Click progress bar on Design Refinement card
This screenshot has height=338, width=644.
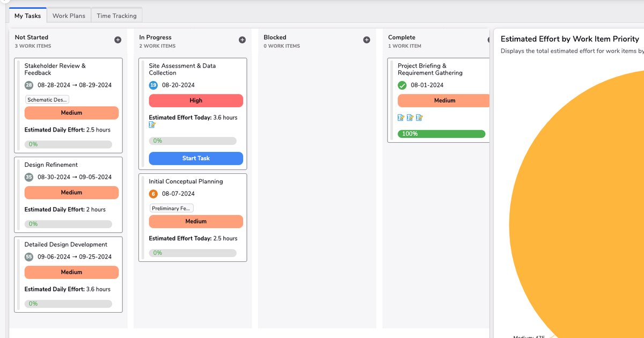68,224
